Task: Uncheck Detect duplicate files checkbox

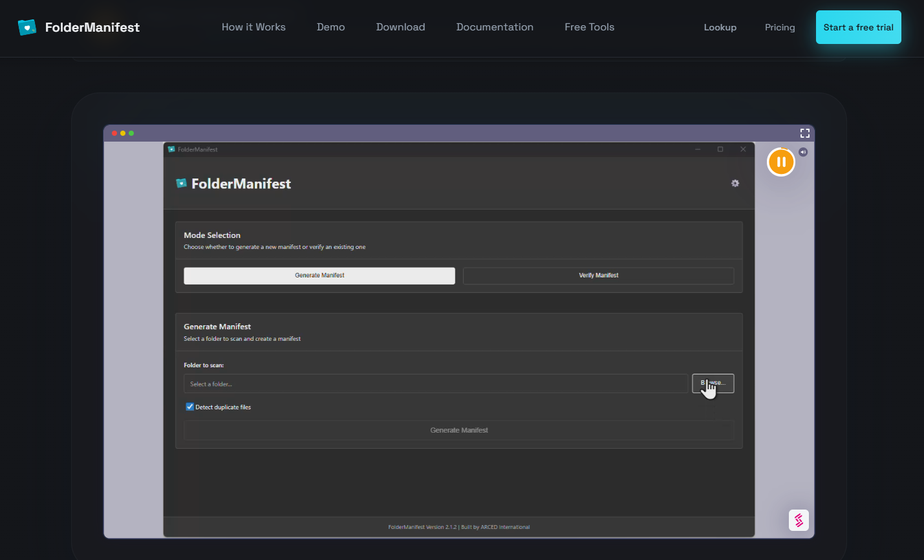Action: [x=190, y=407]
